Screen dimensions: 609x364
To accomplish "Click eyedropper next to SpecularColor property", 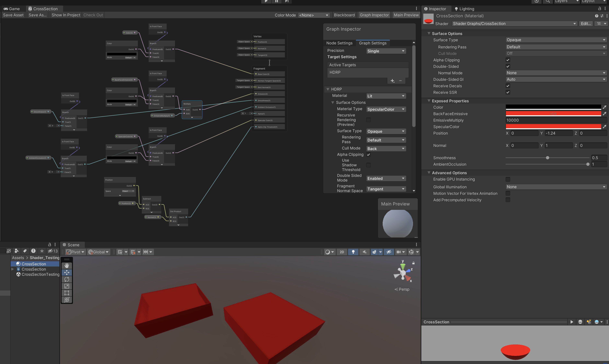I will pyautogui.click(x=605, y=127).
